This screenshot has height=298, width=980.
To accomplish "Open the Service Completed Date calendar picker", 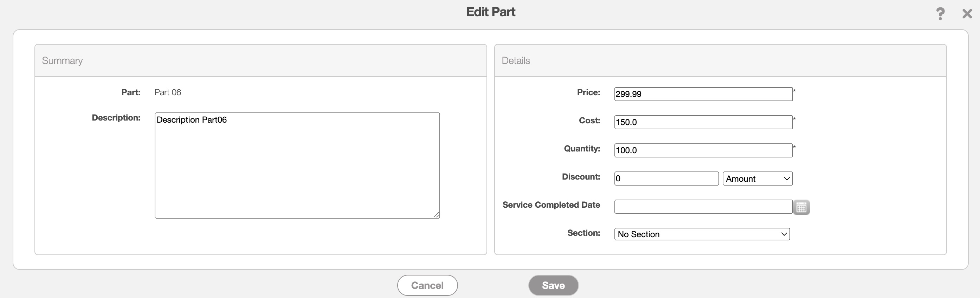I will tap(801, 207).
